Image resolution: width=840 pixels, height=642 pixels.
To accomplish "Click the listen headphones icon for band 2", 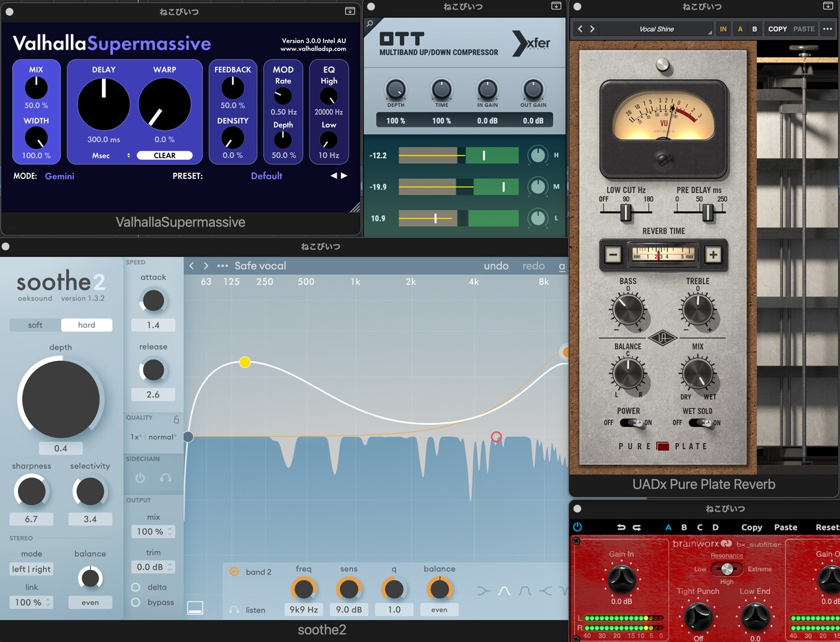I will pyautogui.click(x=234, y=610).
